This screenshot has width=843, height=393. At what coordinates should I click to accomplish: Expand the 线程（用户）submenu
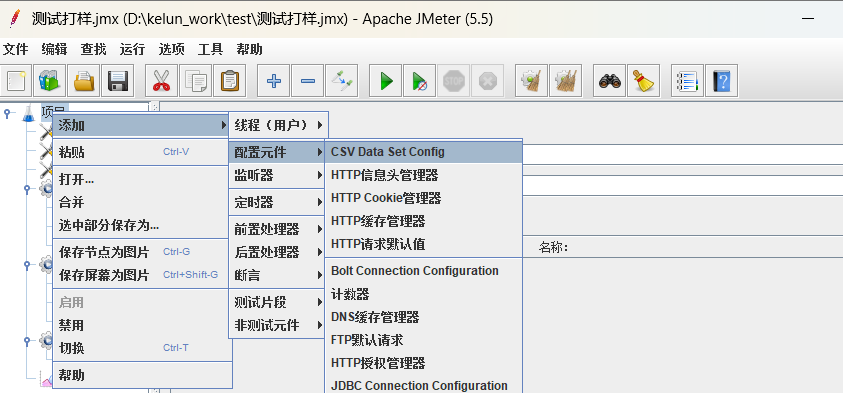tap(278, 125)
